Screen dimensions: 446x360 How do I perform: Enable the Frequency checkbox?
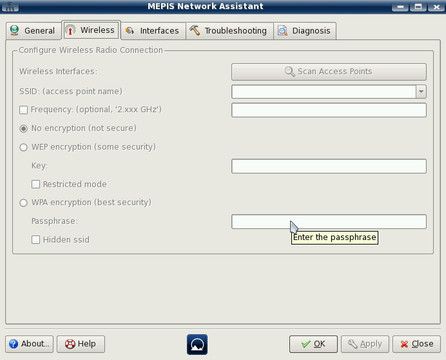23,110
